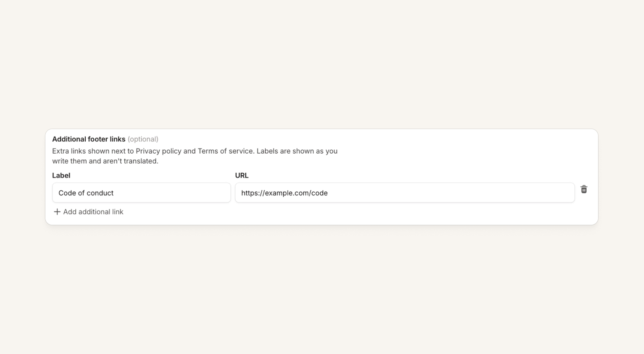Select the "Code of conduct" text in Label field
This screenshot has height=354, width=644.
click(86, 193)
